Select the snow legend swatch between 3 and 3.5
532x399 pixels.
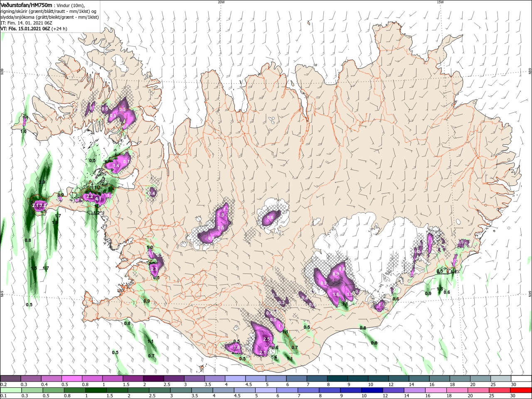pyautogui.click(x=195, y=379)
